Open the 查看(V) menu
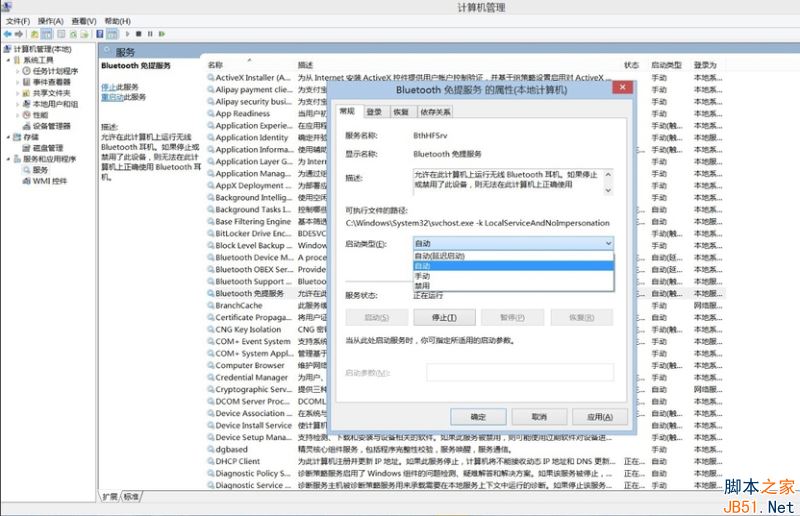 coord(84,21)
